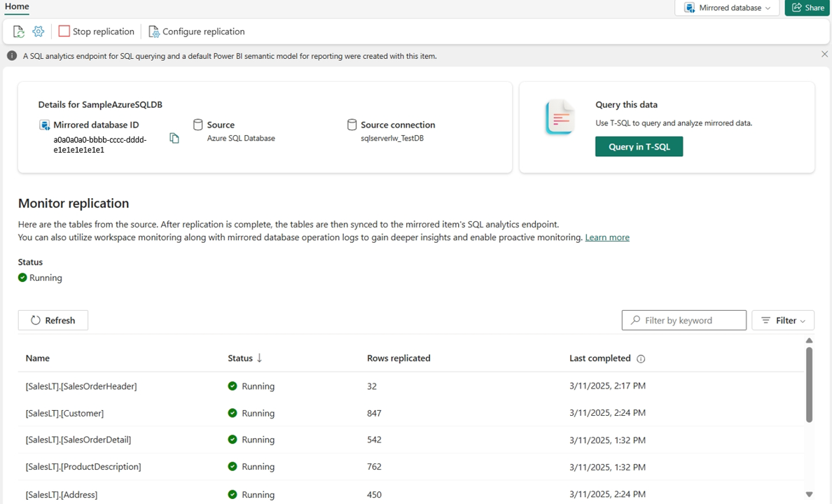Stop replication from the toolbar
832x504 pixels.
(97, 31)
